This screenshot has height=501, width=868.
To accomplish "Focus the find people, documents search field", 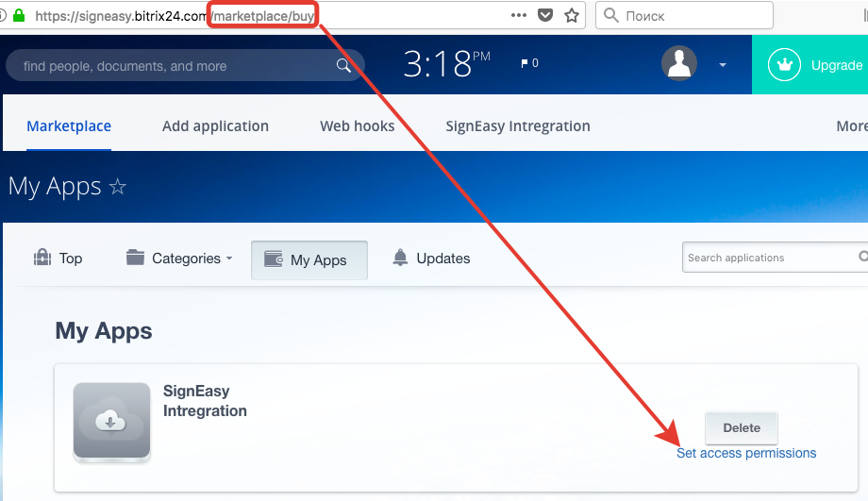I will (x=185, y=65).
